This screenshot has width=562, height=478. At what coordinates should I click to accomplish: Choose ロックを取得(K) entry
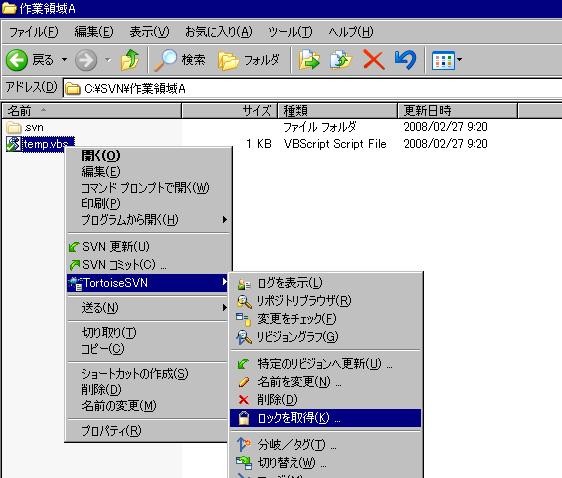click(x=325, y=418)
